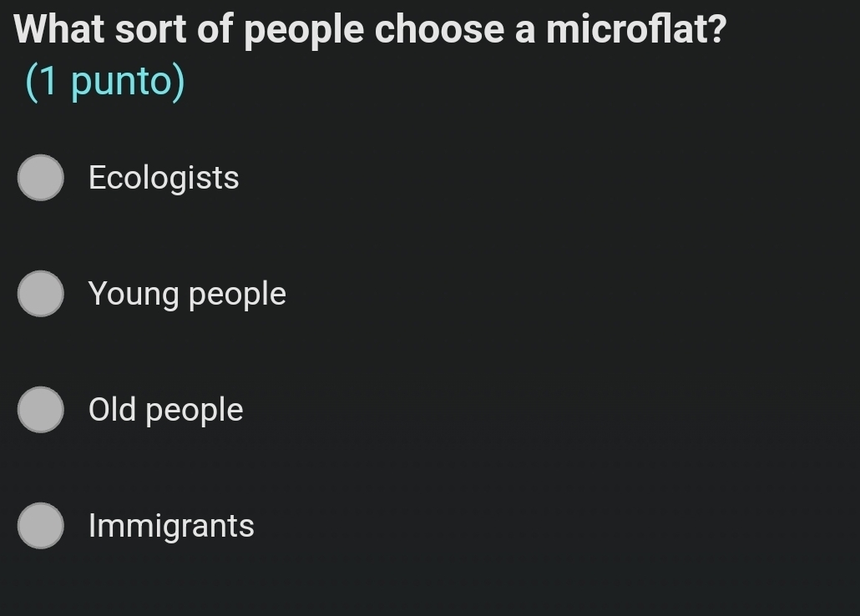
Task: Click the 'Young people' answer label text
Action: 187,294
